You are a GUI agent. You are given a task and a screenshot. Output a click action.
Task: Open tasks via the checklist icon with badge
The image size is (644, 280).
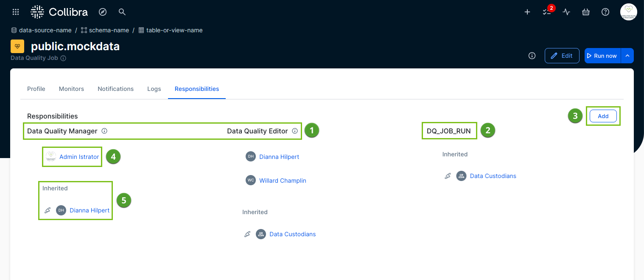tap(546, 12)
